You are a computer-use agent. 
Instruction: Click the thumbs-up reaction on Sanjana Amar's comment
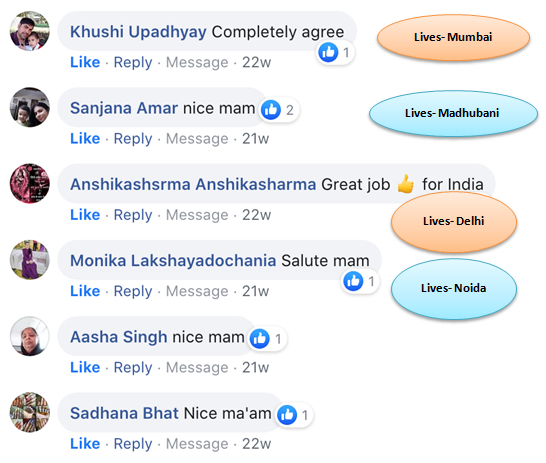[x=271, y=110]
